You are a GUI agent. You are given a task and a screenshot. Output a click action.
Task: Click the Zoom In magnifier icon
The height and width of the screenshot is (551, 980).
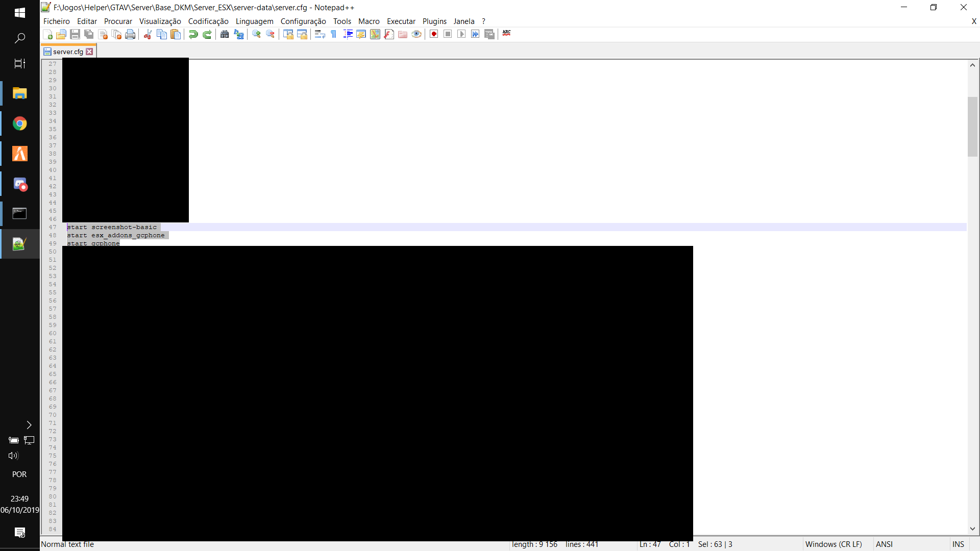coord(256,34)
